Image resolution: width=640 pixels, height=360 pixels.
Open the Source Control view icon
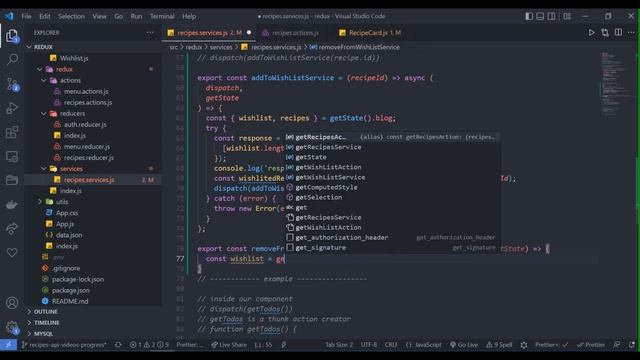(12, 84)
